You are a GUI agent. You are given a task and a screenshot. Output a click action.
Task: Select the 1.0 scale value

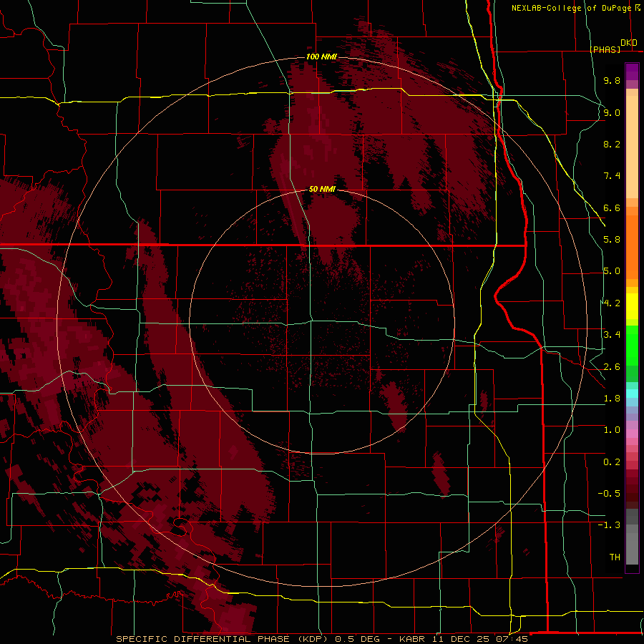(612, 430)
